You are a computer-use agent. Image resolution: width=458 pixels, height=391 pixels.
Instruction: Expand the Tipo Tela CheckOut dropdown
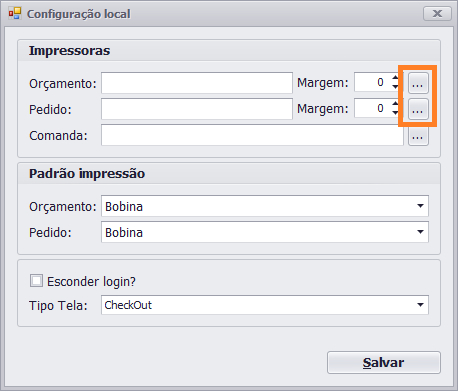point(420,305)
